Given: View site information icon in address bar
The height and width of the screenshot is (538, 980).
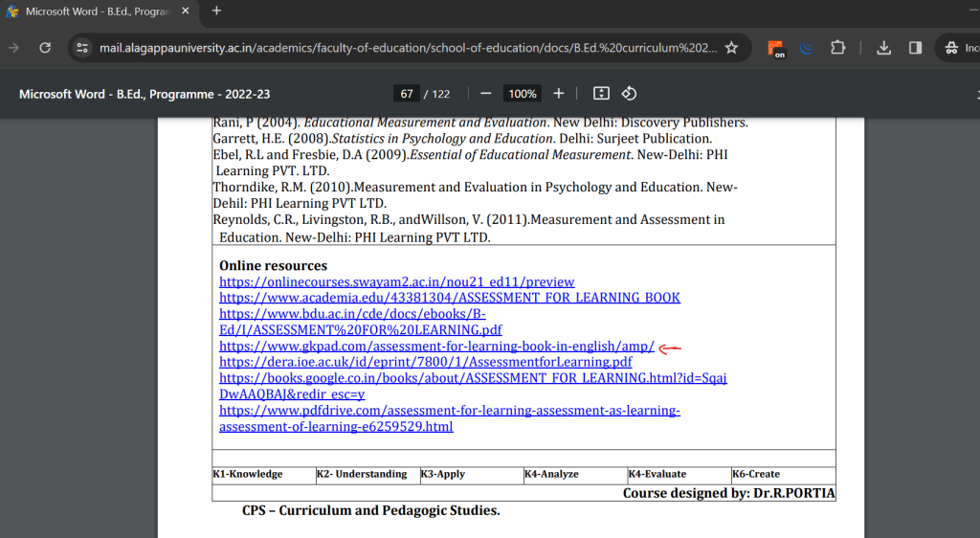Looking at the screenshot, I should click(x=82, y=48).
